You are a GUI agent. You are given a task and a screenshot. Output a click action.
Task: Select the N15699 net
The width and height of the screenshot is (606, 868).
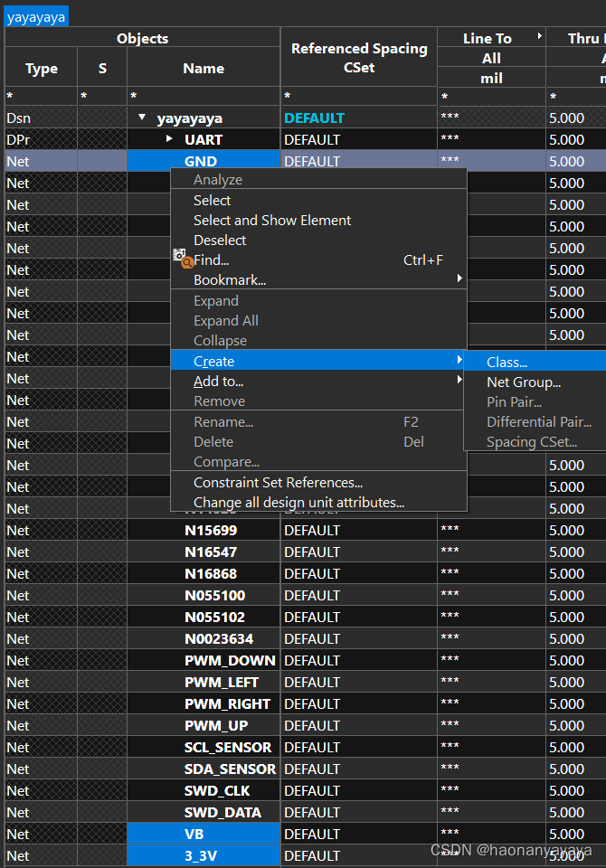[204, 531]
